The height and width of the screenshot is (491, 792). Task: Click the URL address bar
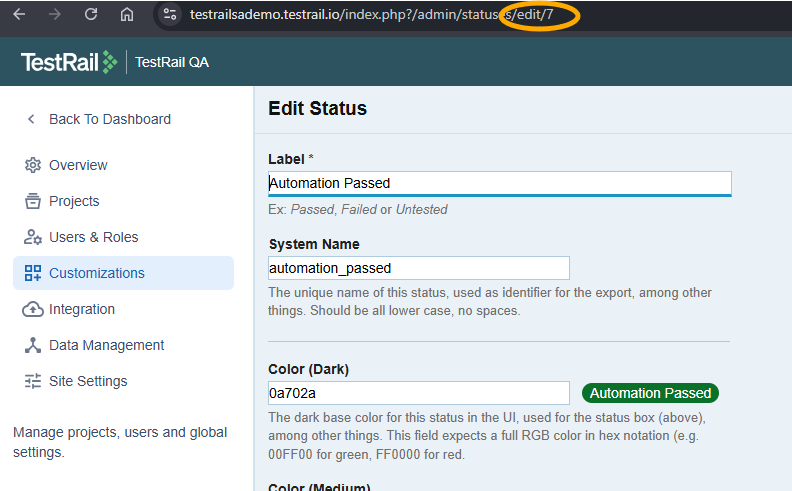pyautogui.click(x=400, y=15)
